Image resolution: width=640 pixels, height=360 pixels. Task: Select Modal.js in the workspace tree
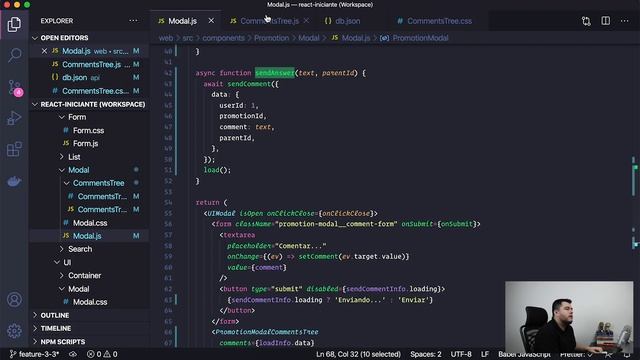pyautogui.click(x=87, y=236)
